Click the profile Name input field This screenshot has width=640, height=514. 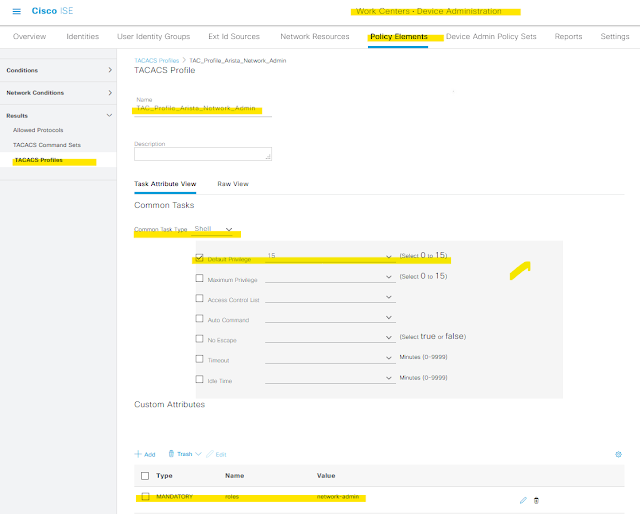pyautogui.click(x=203, y=109)
